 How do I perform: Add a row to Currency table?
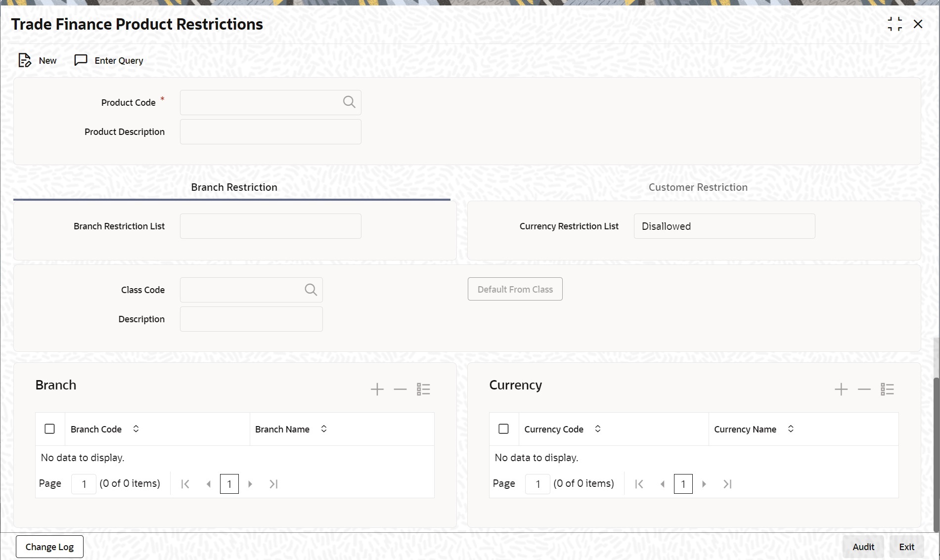click(841, 389)
